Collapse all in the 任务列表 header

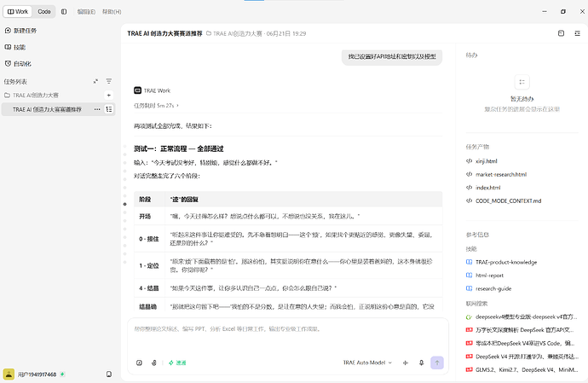pyautogui.click(x=96, y=81)
